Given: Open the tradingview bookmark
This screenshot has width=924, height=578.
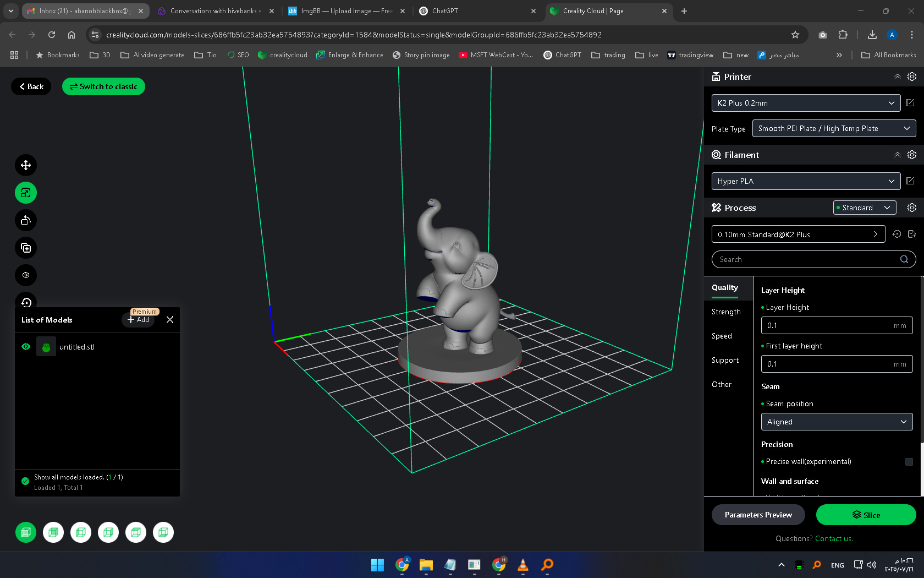Looking at the screenshot, I should coord(690,55).
